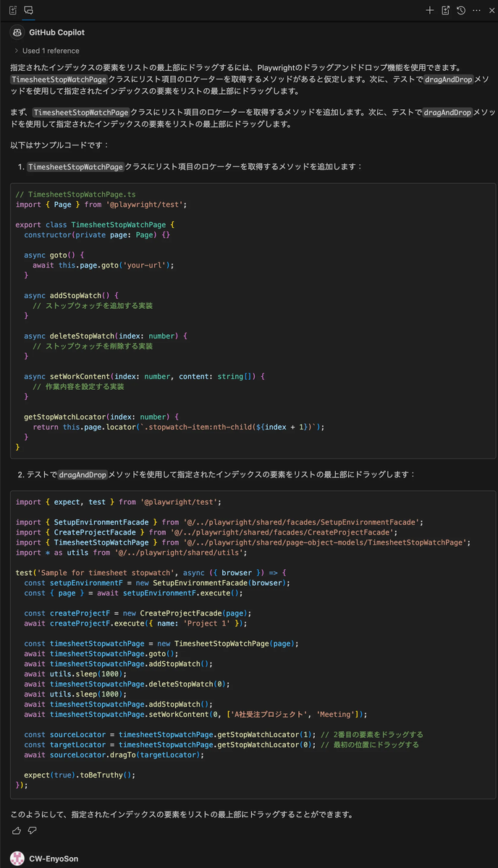
Task: Click the CW-EnyoSon user avatar
Action: pos(17,859)
